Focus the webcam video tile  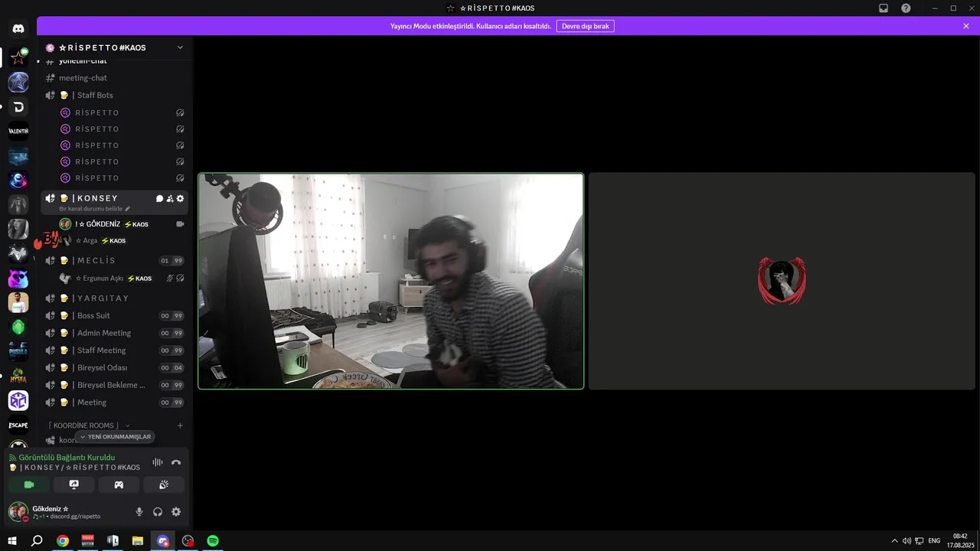391,282
